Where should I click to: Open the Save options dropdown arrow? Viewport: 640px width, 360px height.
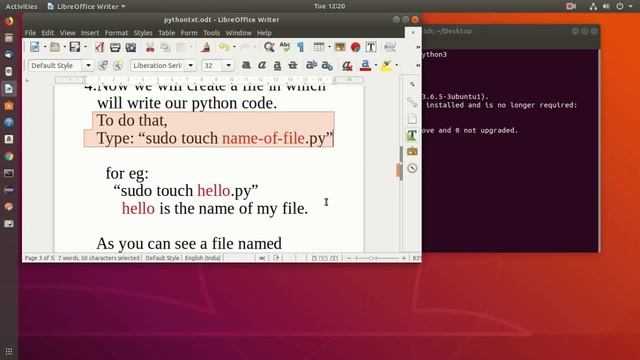[85, 47]
